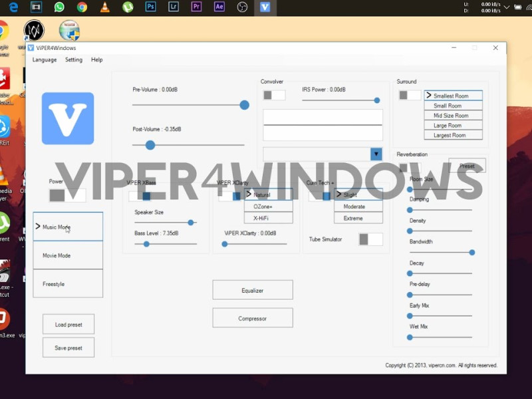Select Mid Size Room surround option
Viewport: 532px width, 399px height.
coord(453,116)
